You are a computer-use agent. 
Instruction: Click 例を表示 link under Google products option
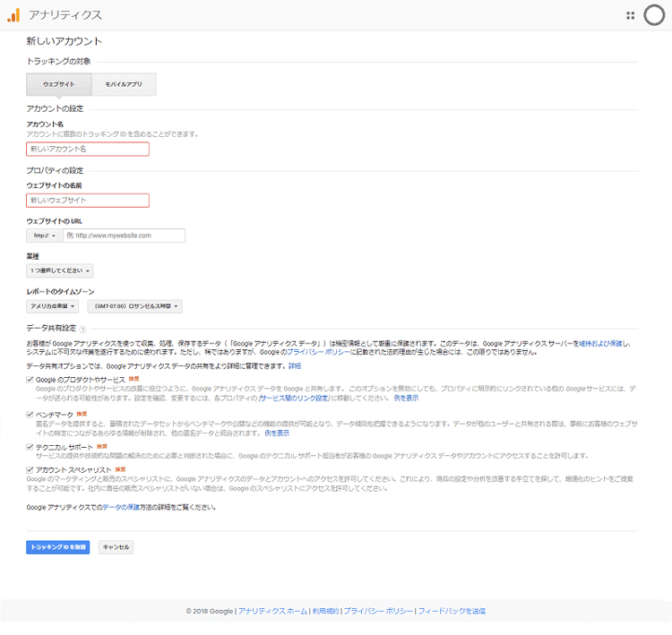pyautogui.click(x=406, y=398)
